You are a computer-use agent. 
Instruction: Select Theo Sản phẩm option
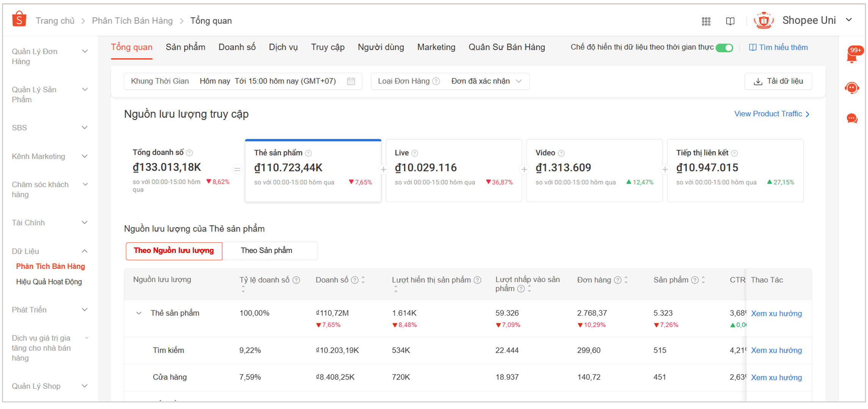pos(266,251)
